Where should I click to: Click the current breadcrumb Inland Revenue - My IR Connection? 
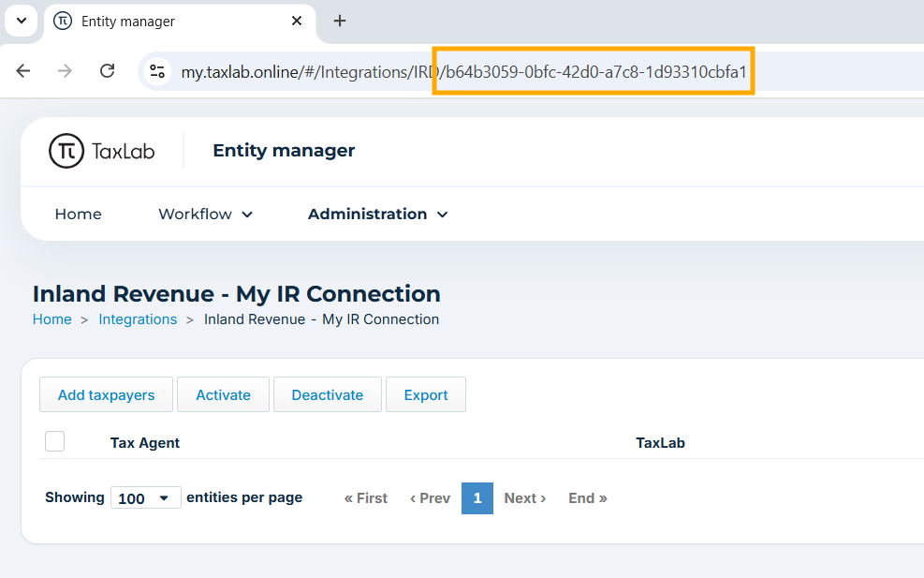click(321, 319)
